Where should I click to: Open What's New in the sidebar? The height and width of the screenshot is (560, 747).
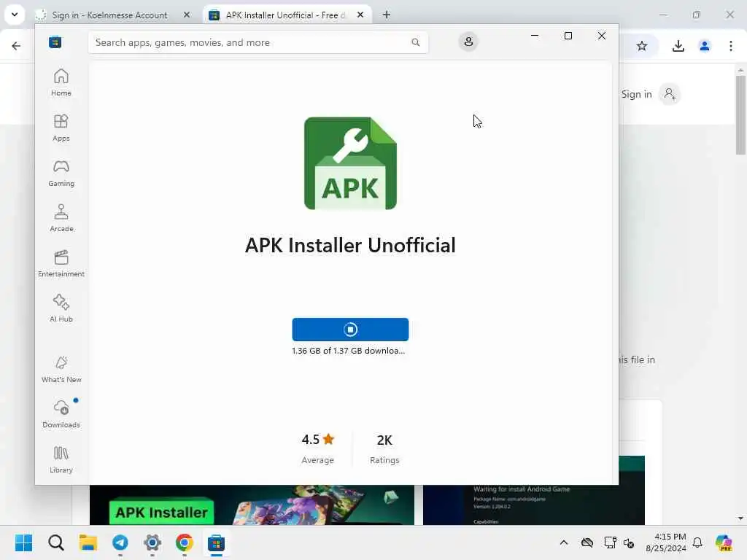[x=61, y=370]
